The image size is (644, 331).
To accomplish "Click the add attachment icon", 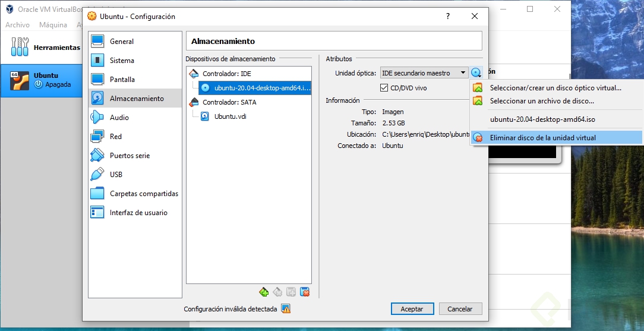I will coord(291,292).
